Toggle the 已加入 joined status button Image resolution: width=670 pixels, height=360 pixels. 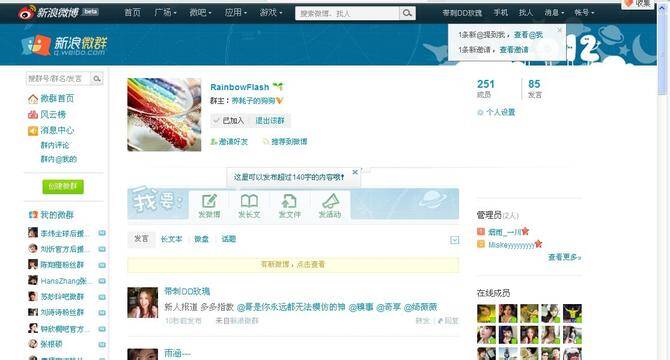coord(229,121)
